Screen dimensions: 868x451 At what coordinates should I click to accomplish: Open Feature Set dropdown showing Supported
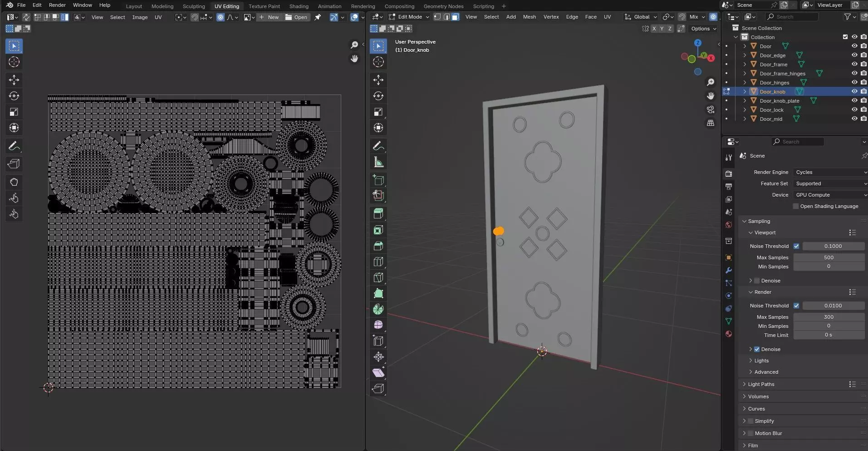click(830, 183)
